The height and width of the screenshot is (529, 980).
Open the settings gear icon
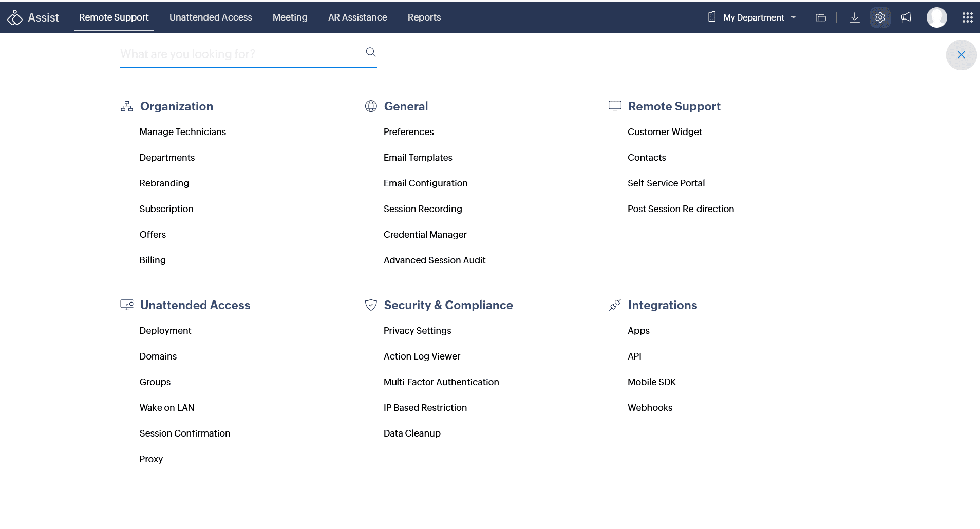click(x=880, y=17)
